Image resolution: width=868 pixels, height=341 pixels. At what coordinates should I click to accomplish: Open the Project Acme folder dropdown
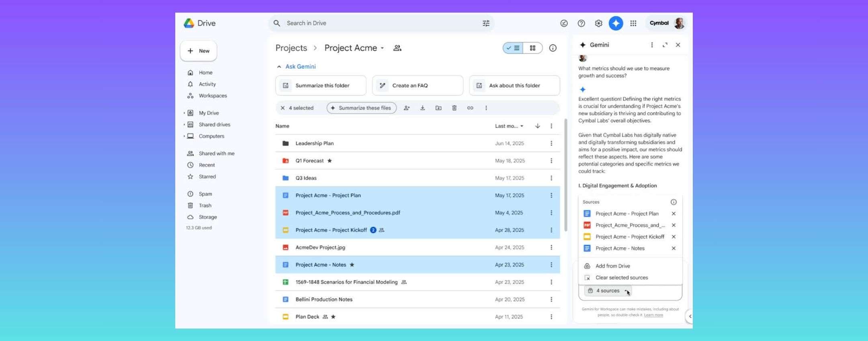pyautogui.click(x=382, y=48)
